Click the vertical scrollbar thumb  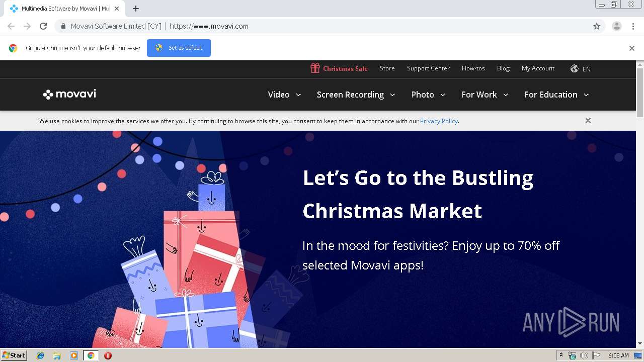pyautogui.click(x=640, y=92)
